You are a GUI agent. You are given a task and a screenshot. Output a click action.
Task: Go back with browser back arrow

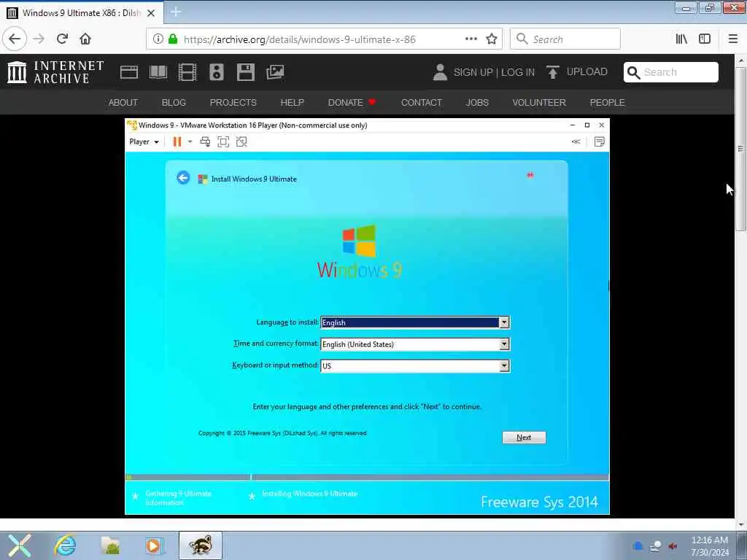point(15,39)
